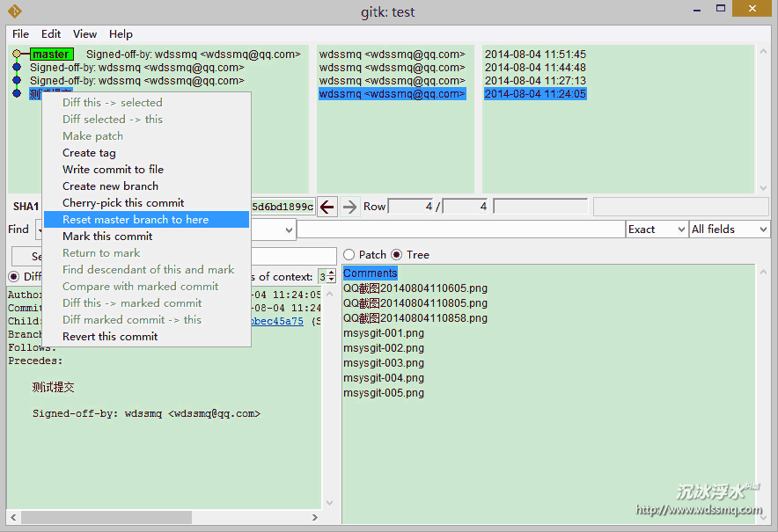Choose Cherry-pick this commit from context menu
778x532 pixels.
123,203
